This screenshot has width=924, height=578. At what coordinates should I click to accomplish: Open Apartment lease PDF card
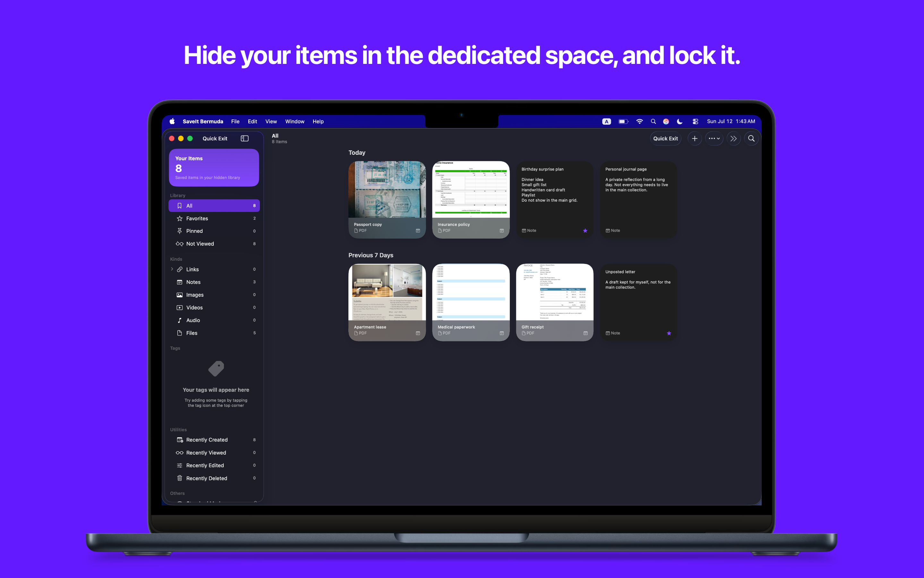tap(387, 302)
